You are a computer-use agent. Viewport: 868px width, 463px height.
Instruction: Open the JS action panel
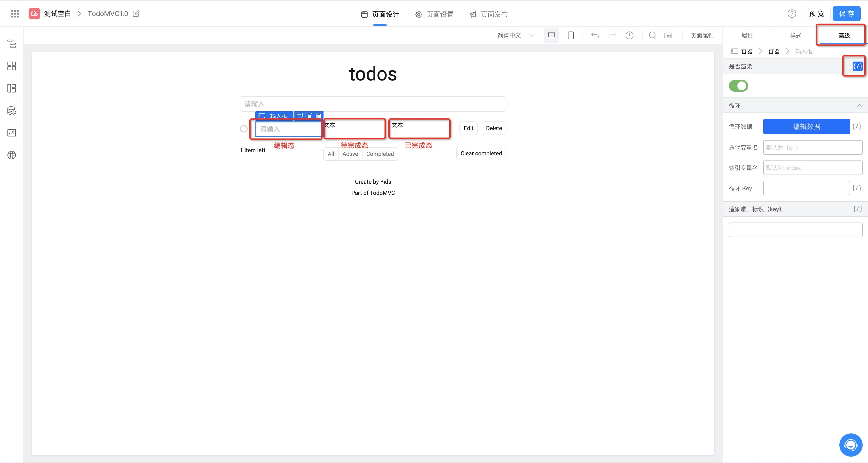[11, 133]
